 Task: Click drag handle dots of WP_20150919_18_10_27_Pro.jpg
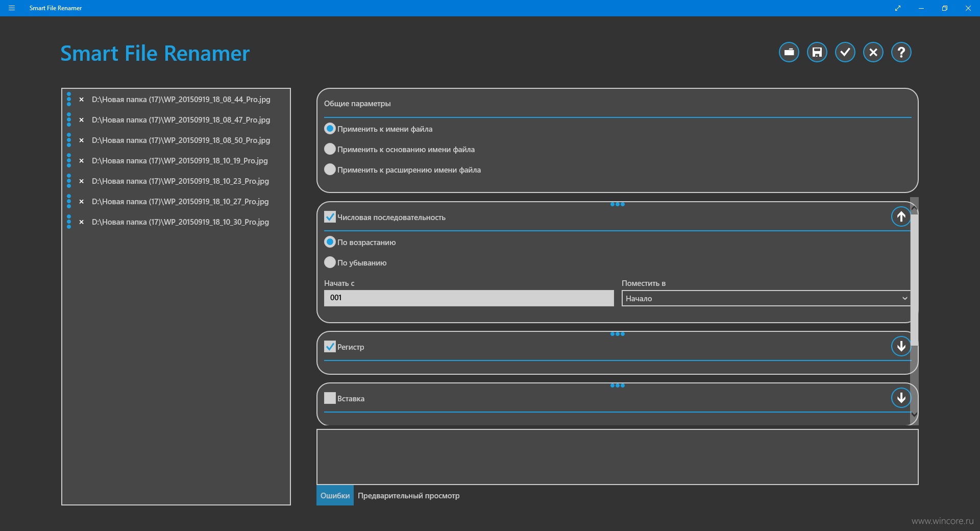pyautogui.click(x=69, y=201)
